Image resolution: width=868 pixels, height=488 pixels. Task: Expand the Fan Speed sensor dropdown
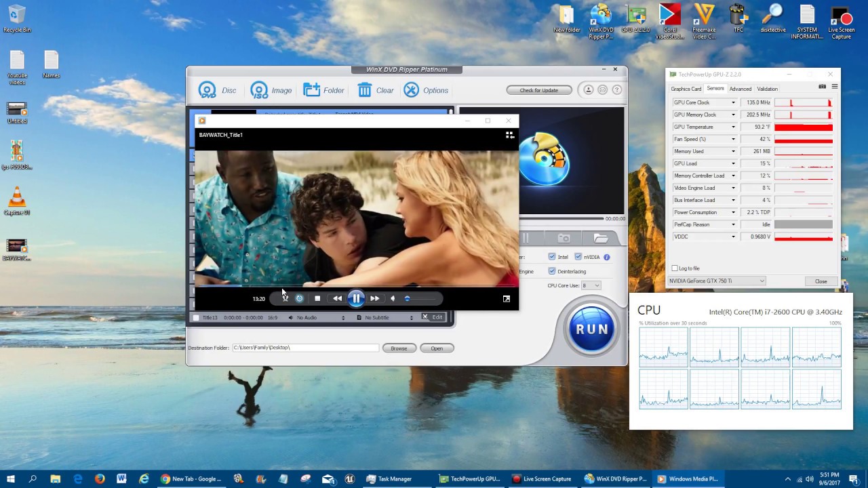coord(733,140)
